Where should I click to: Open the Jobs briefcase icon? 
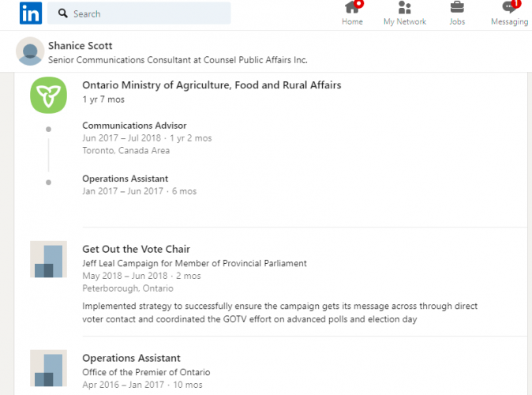pos(457,7)
